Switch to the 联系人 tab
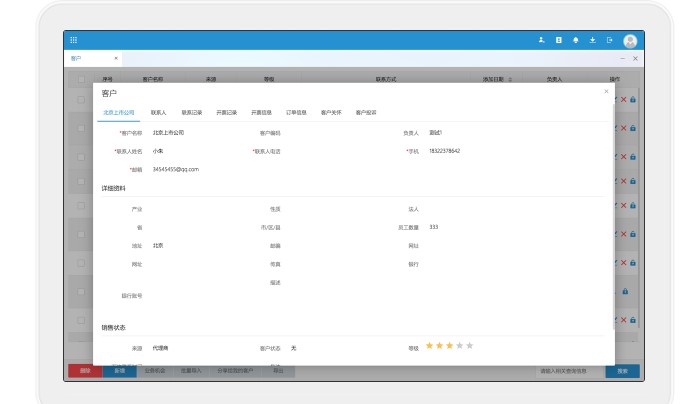 click(x=158, y=113)
